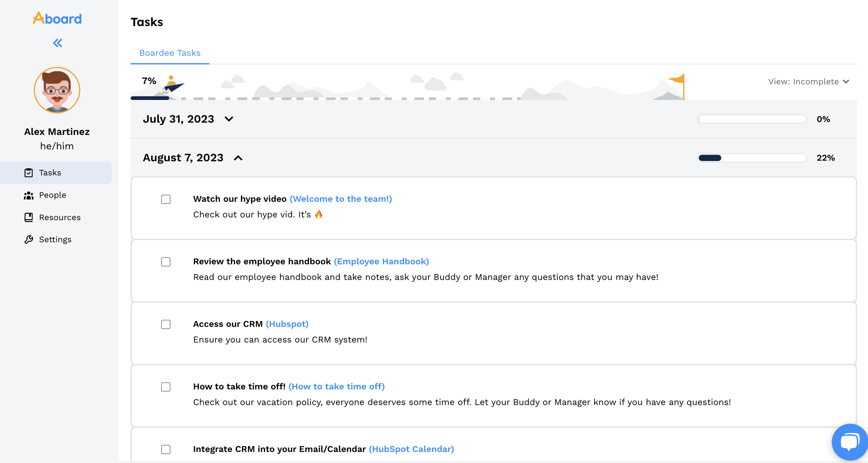Collapse the August 7, 2023 section

(x=238, y=158)
